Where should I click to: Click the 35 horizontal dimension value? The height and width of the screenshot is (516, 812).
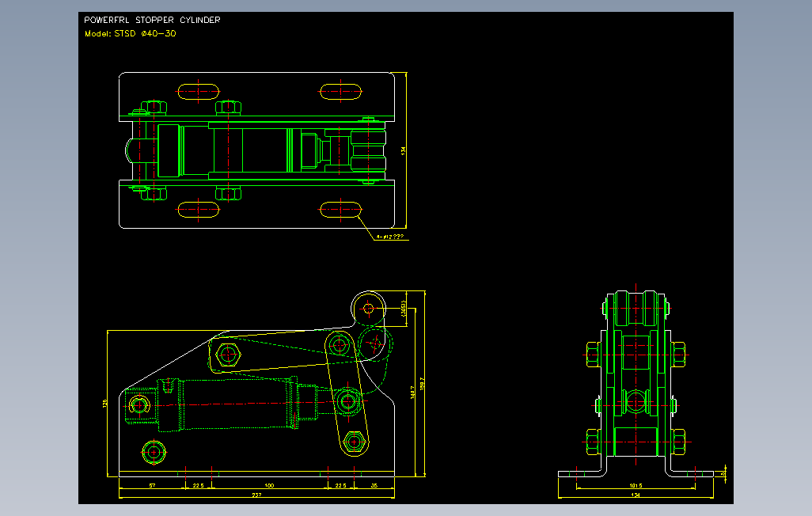coord(374,485)
